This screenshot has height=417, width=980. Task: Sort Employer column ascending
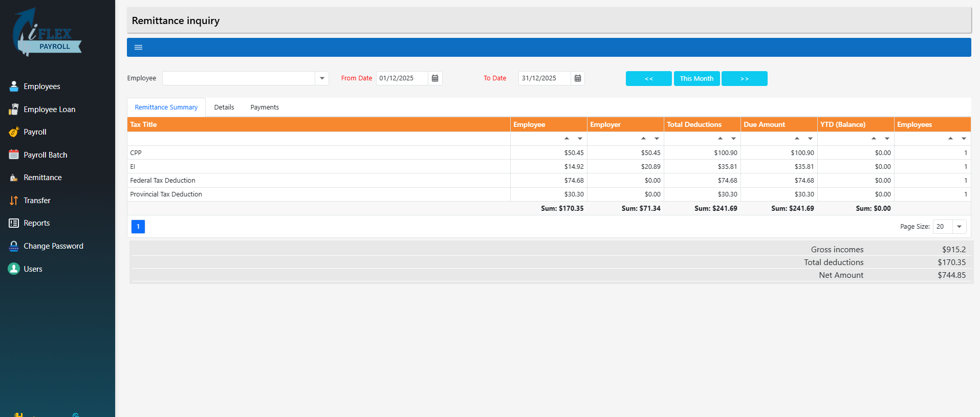pos(643,138)
